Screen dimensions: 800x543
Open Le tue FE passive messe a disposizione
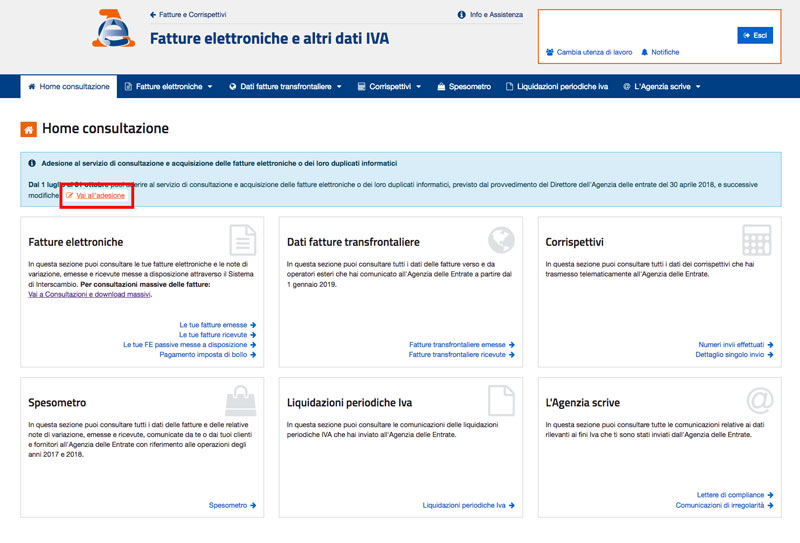click(189, 345)
